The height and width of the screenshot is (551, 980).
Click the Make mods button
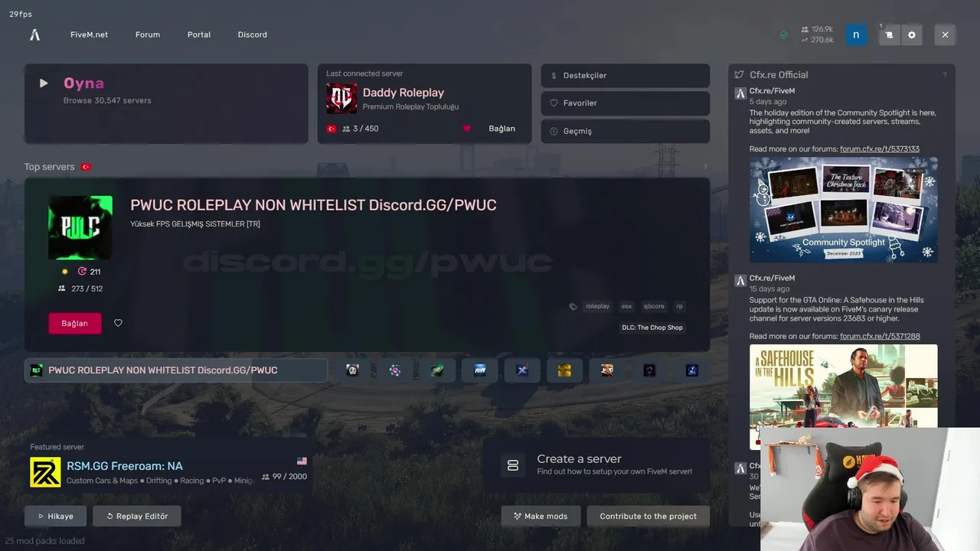(x=541, y=516)
